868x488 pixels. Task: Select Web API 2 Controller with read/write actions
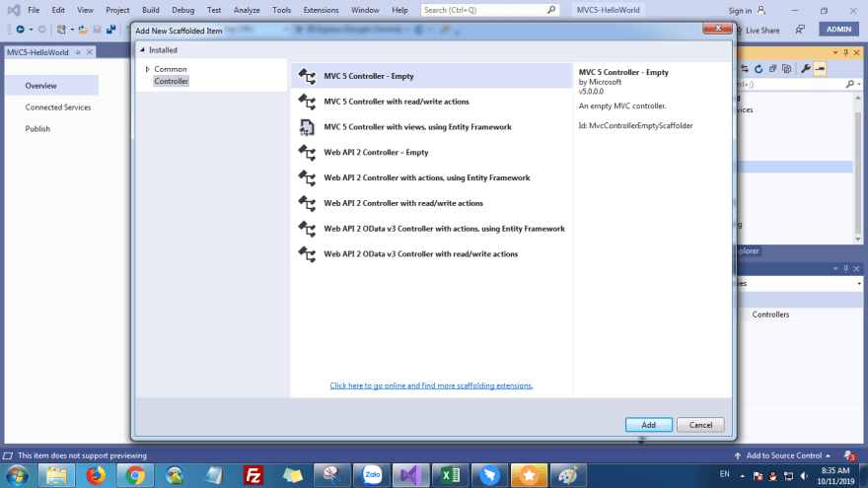[x=432, y=203]
